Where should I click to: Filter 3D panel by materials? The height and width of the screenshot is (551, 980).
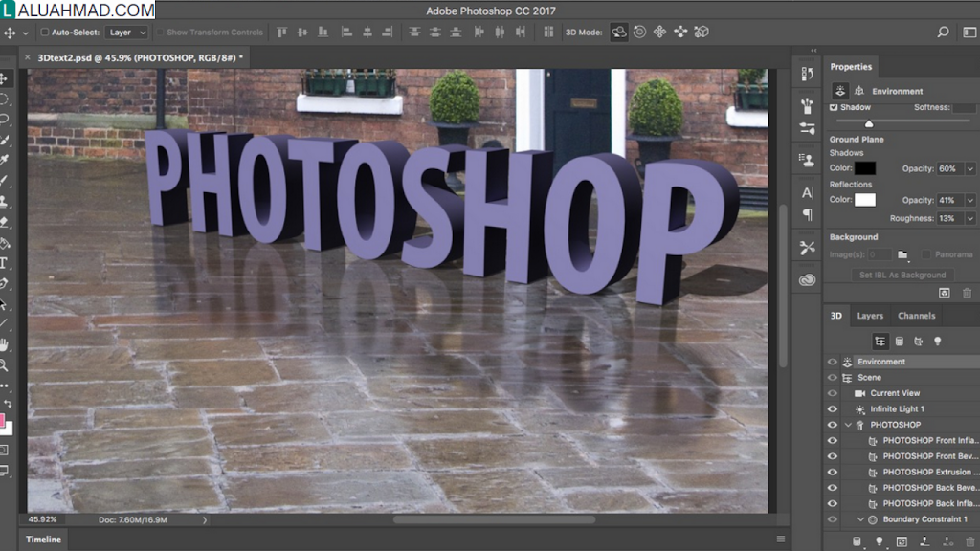(918, 342)
